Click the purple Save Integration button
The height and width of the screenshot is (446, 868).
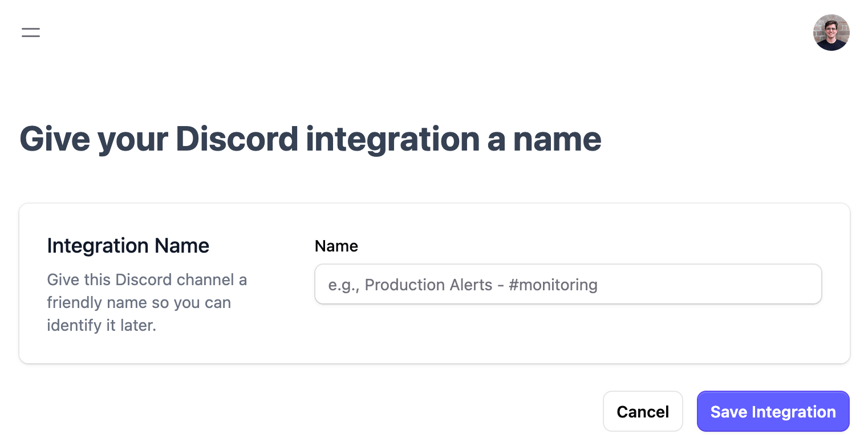coord(773,411)
